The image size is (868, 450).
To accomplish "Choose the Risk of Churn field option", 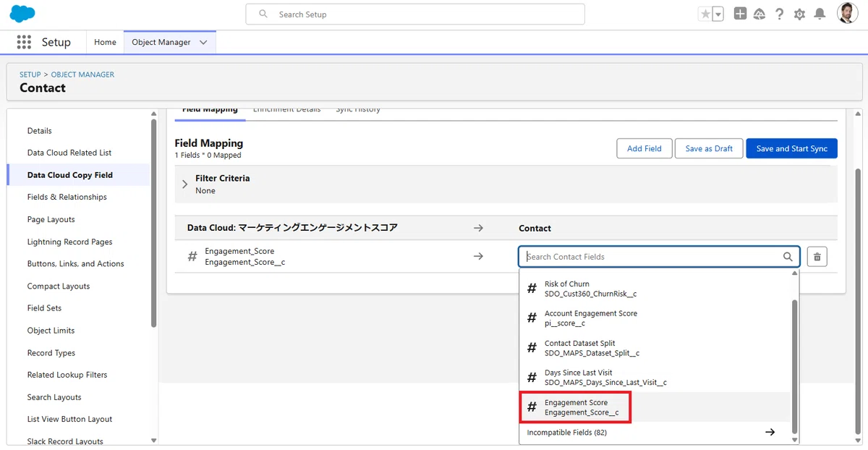I will pyautogui.click(x=656, y=289).
